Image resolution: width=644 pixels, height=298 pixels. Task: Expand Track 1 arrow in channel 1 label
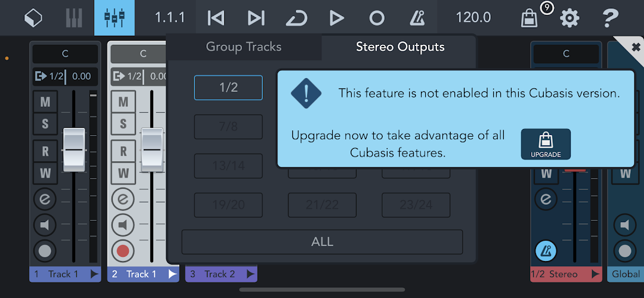point(94,274)
